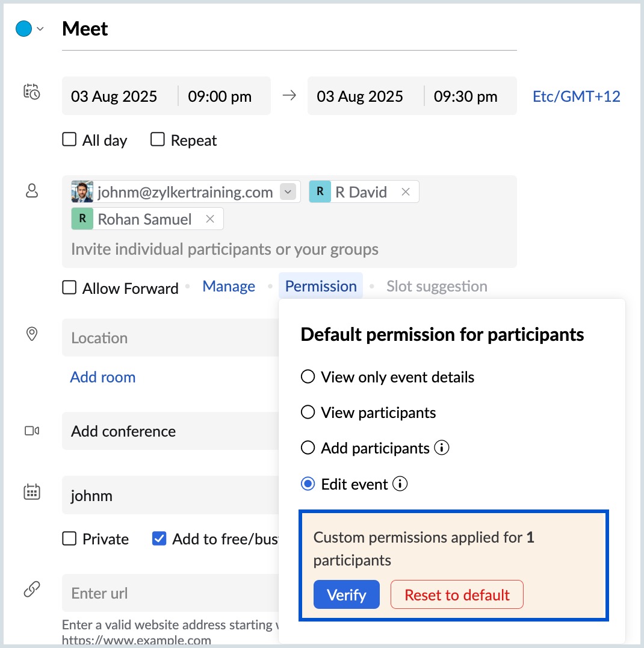
Task: Check the Private checkbox
Action: pyautogui.click(x=69, y=538)
